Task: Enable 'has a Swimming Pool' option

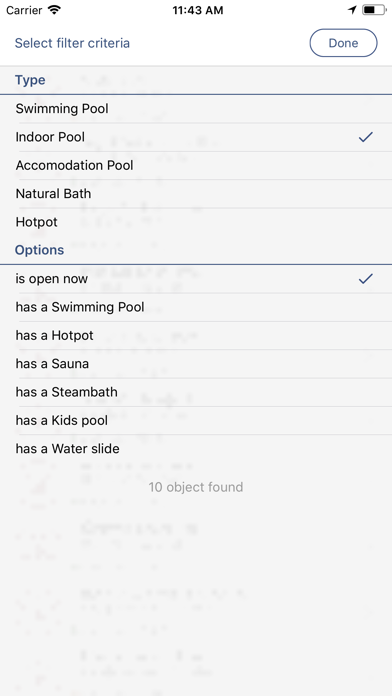Action: click(x=196, y=307)
